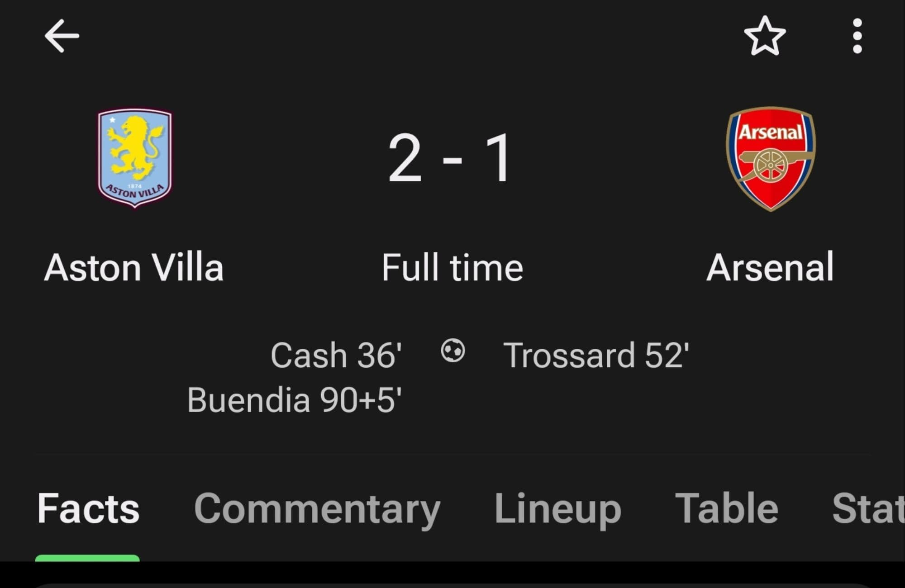Image resolution: width=905 pixels, height=588 pixels.
Task: Select the Cash 36' goal entry
Action: tap(336, 356)
